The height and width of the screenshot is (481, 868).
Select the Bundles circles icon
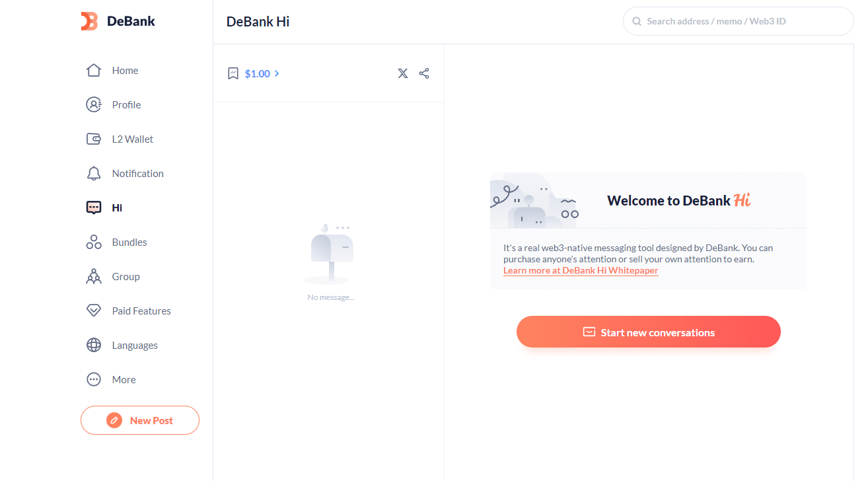tap(94, 242)
